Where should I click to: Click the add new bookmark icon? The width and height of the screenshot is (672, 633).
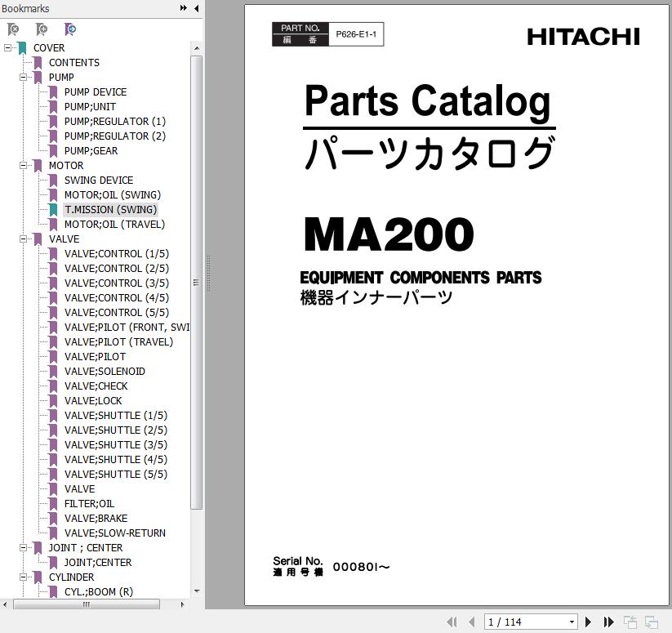42,29
